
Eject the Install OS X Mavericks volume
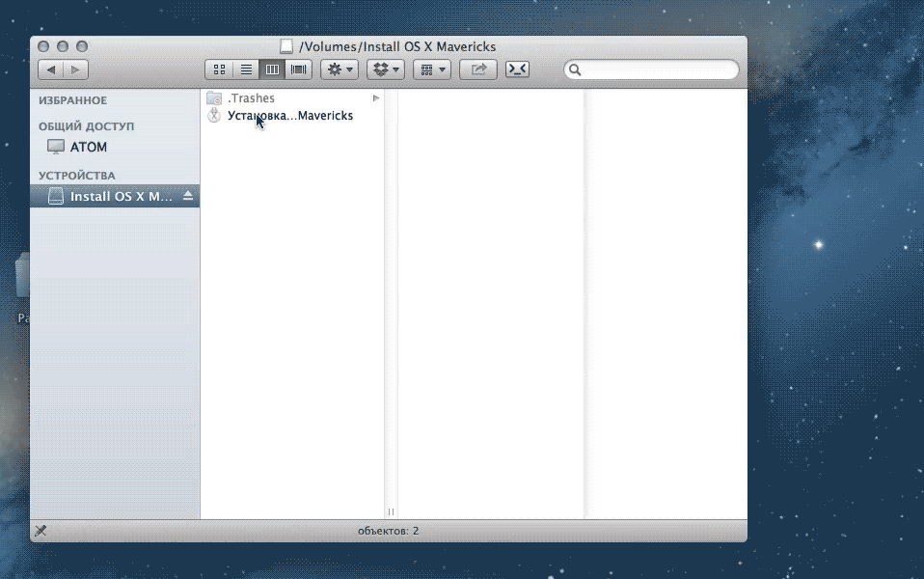point(188,195)
